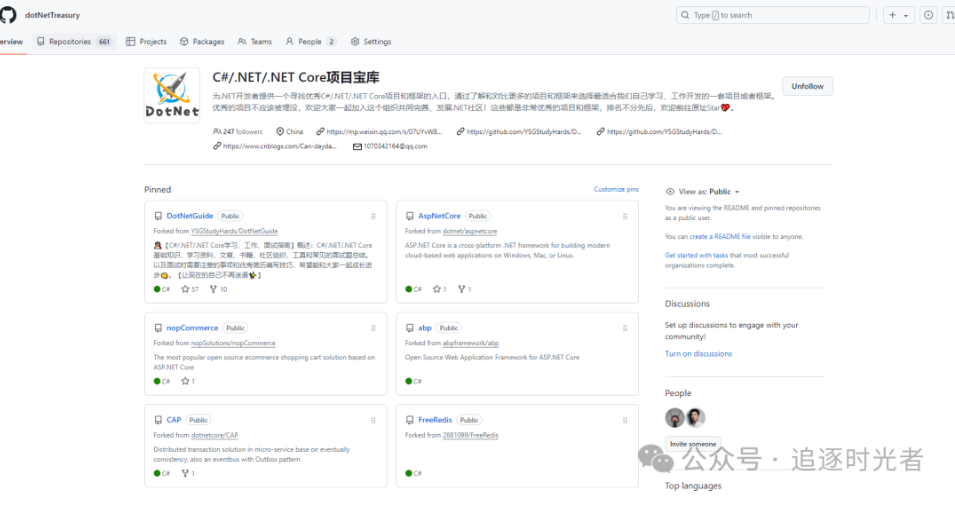Open the Settings tab

[371, 41]
